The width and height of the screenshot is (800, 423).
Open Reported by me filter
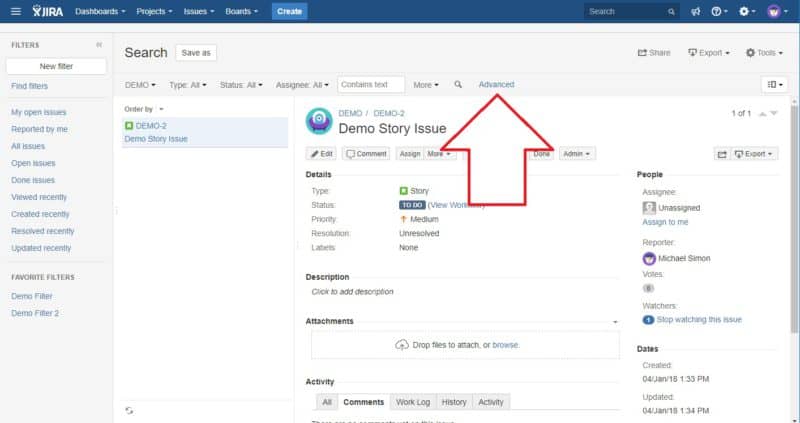(39, 129)
